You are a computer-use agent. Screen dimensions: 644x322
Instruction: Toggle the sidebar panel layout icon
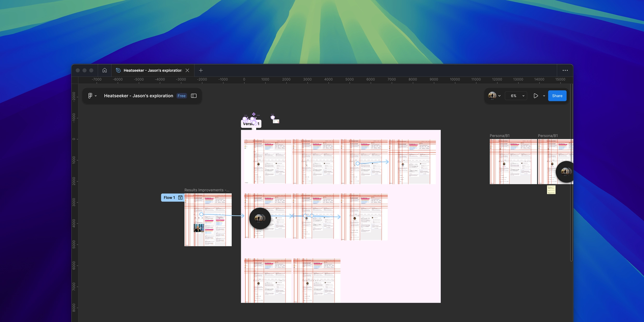pyautogui.click(x=194, y=96)
